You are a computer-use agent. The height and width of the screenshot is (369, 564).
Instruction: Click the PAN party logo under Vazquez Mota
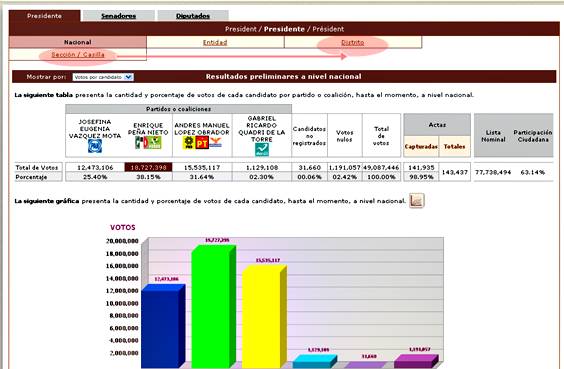(95, 146)
